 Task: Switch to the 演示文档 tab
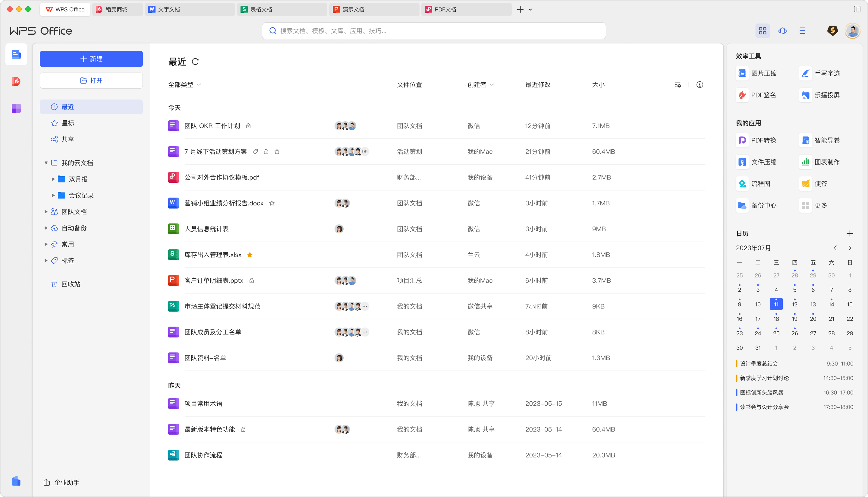(x=374, y=9)
